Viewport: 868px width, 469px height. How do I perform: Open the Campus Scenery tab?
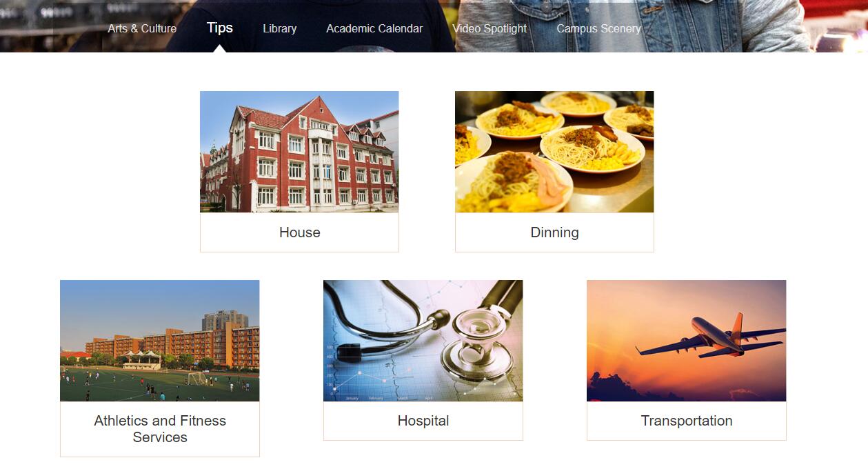tap(598, 28)
